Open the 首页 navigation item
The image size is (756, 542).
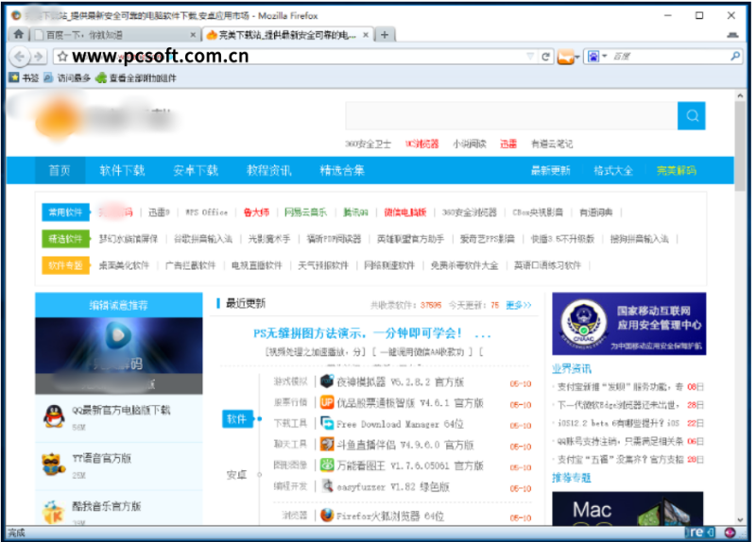click(60, 170)
